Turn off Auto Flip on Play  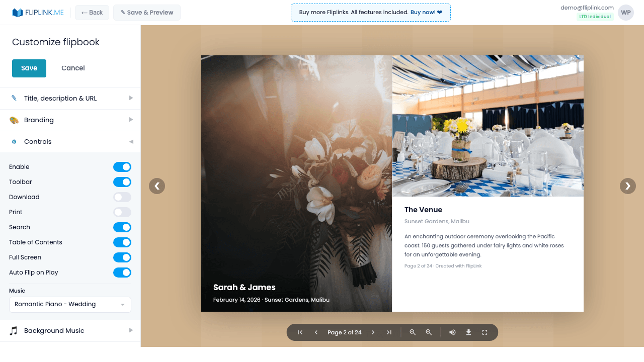(x=122, y=272)
